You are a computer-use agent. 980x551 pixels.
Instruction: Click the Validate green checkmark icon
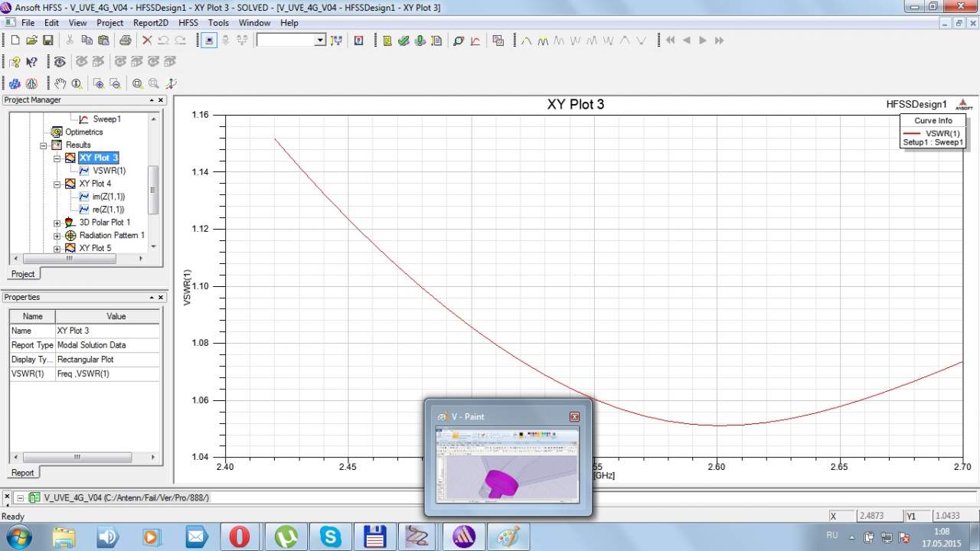pos(403,41)
